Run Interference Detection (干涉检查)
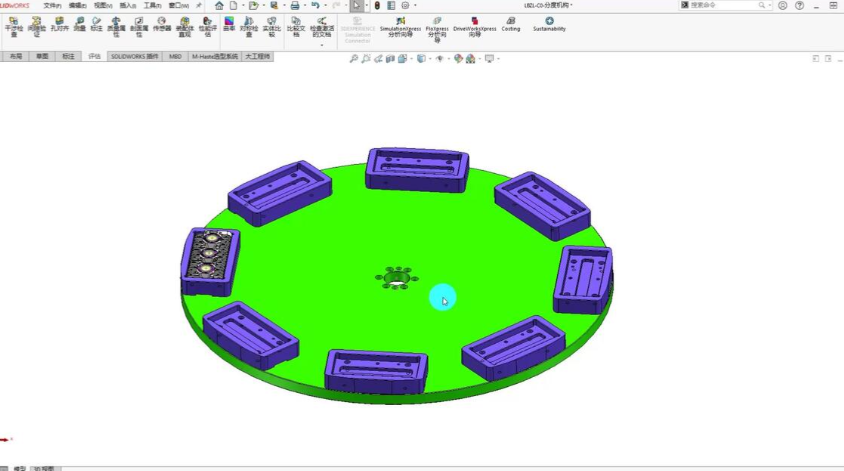844x471 pixels. point(13,26)
